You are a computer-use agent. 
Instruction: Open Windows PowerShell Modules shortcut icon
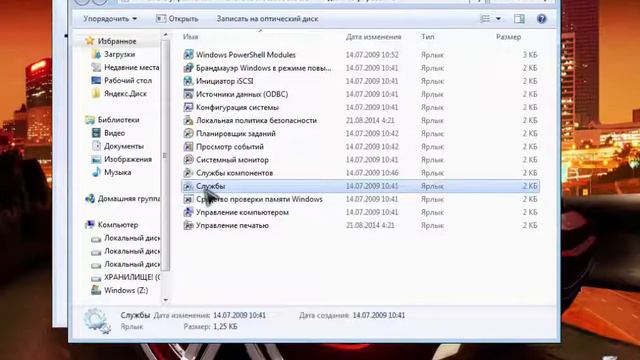[x=188, y=55]
